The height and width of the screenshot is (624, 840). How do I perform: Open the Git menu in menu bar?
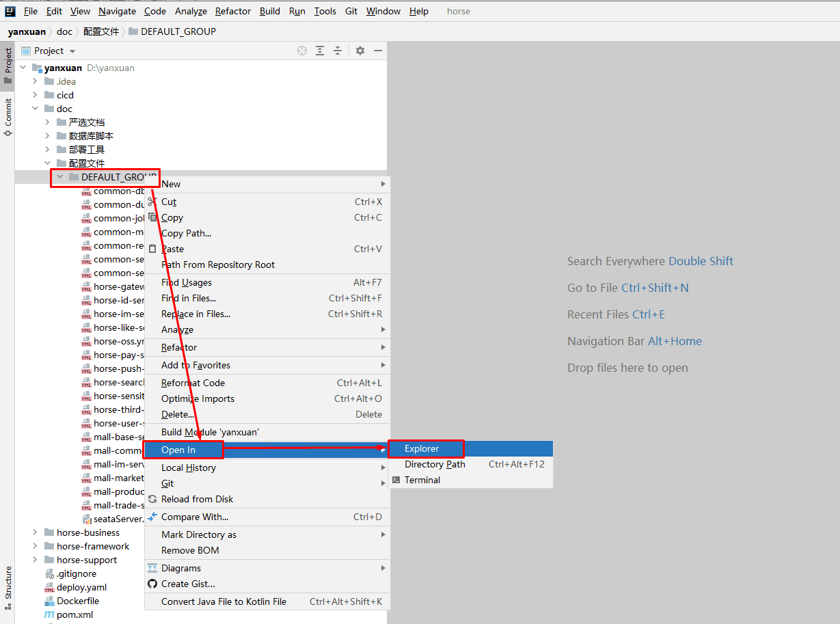[x=351, y=11]
